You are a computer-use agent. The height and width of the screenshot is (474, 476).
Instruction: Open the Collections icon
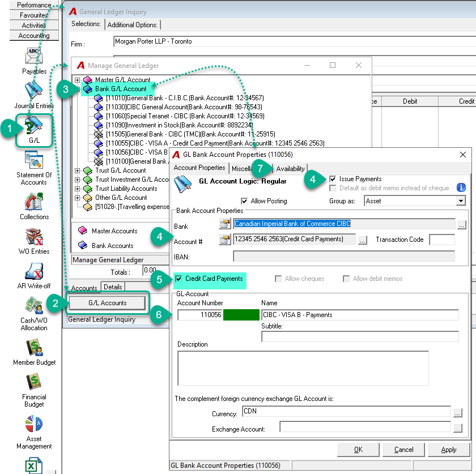[x=34, y=201]
